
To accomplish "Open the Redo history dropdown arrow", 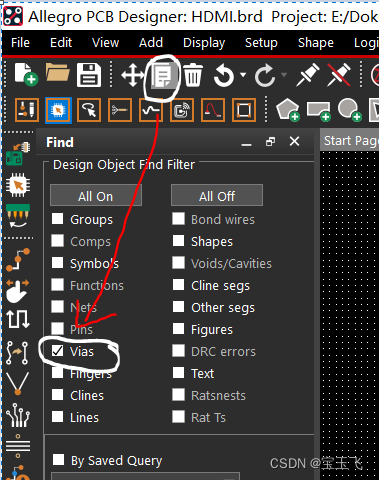I will coord(284,75).
